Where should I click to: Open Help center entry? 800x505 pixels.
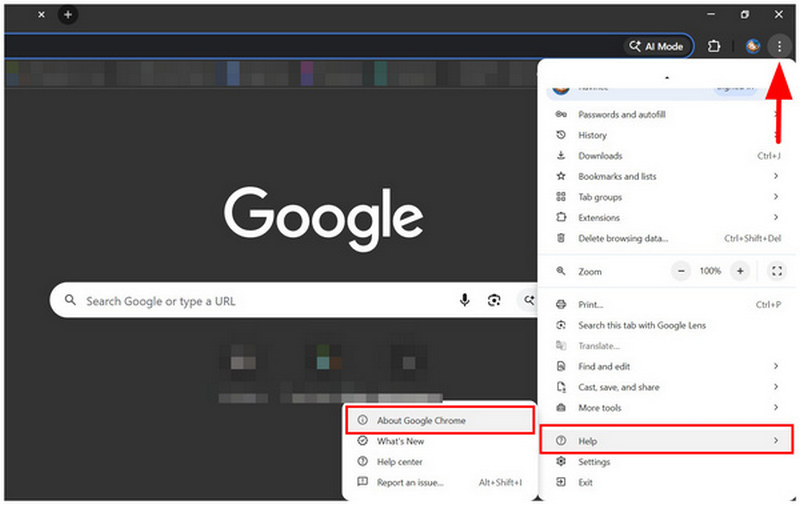pyautogui.click(x=440, y=462)
